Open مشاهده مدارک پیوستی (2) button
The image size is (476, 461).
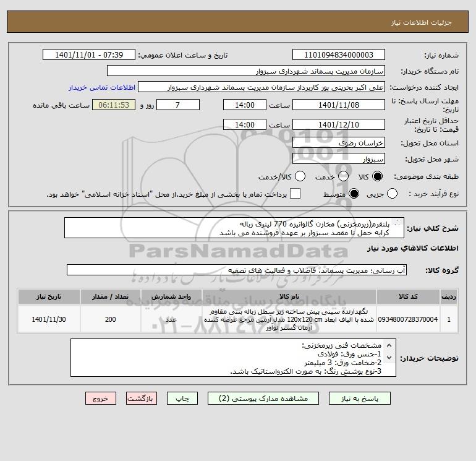coord(263,399)
